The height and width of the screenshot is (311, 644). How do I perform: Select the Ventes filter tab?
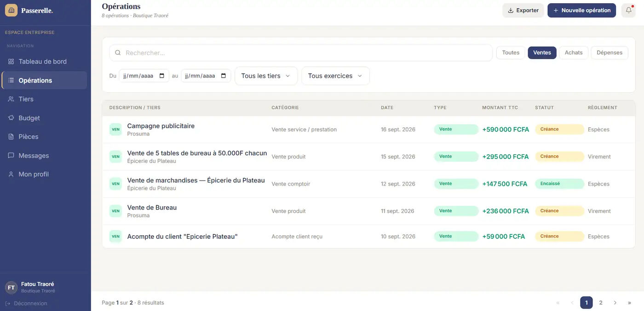tap(542, 53)
